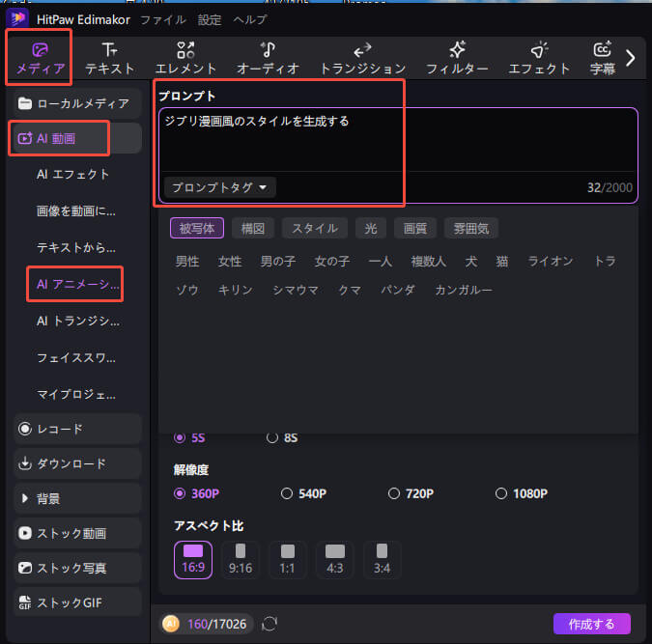This screenshot has width=652, height=644.
Task: Open the ファイル menu
Action: click(163, 19)
